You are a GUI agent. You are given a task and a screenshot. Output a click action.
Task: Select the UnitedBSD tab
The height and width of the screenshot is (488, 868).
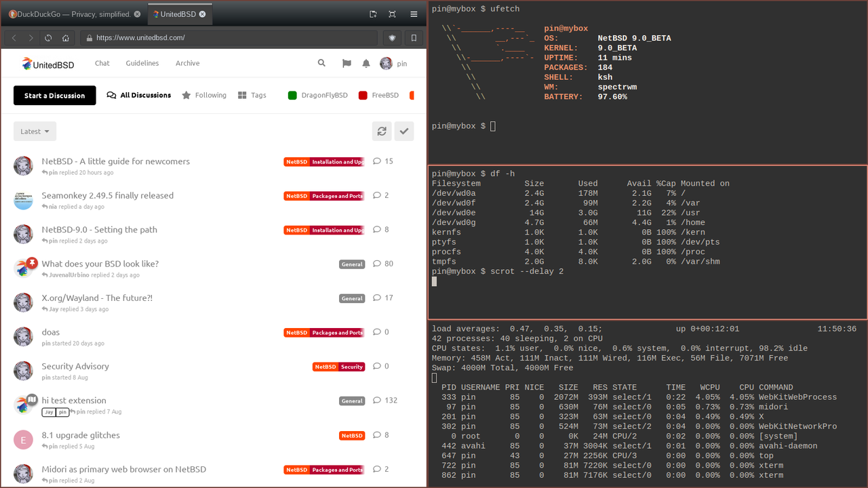pos(180,14)
